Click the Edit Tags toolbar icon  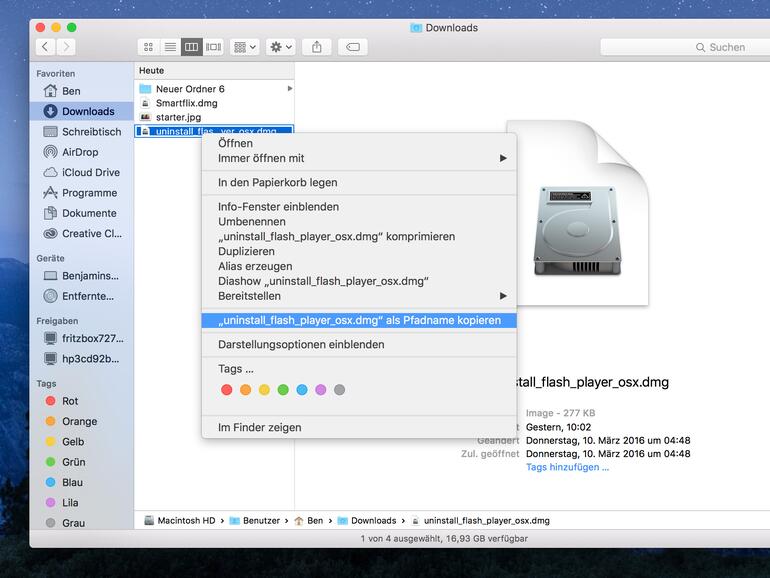(x=353, y=47)
